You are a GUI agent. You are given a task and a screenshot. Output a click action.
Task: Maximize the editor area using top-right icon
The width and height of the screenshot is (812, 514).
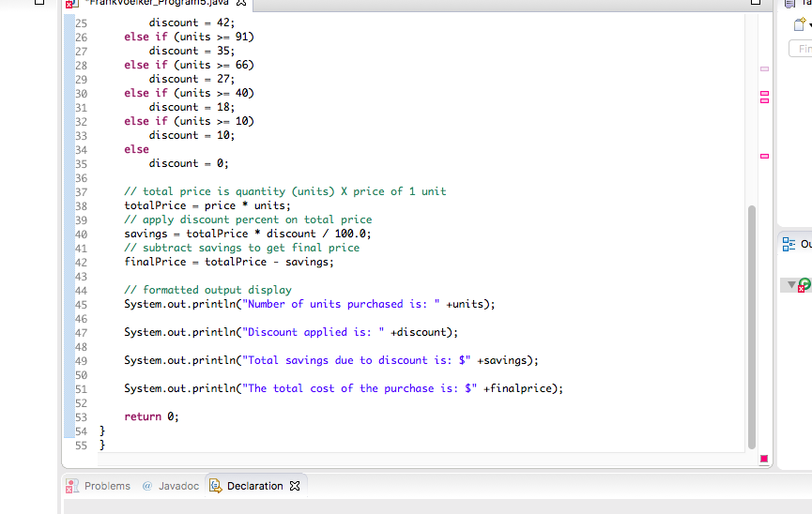(x=757, y=3)
